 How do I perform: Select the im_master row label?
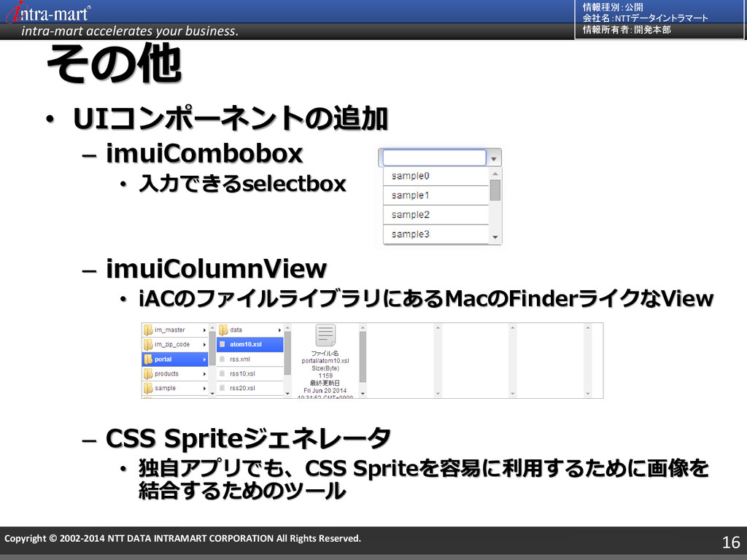tap(169, 330)
